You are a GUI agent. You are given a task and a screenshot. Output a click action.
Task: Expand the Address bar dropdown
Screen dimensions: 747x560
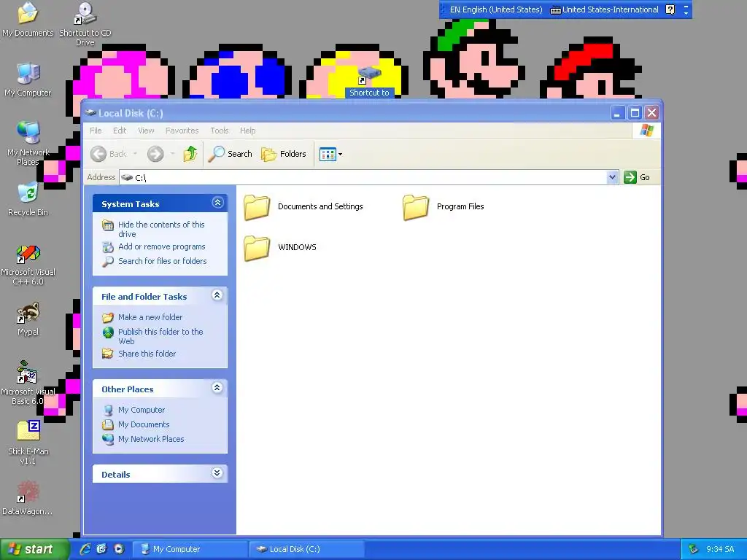[x=613, y=177]
